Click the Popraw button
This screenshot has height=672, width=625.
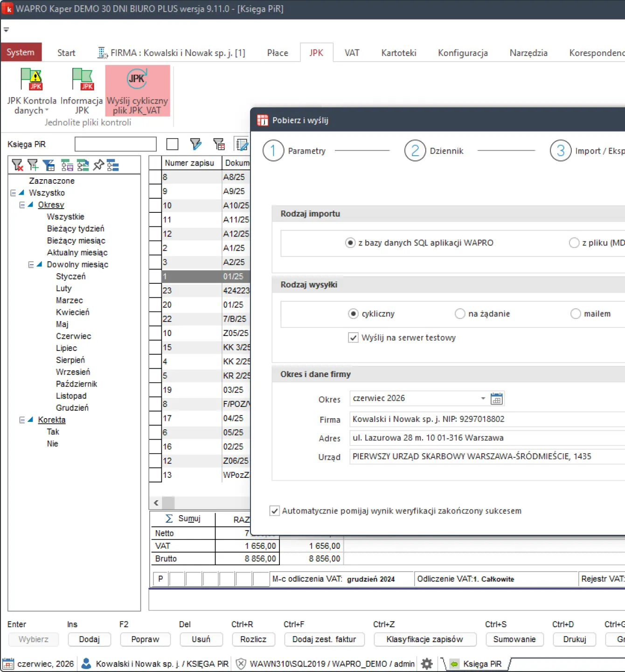tap(145, 639)
